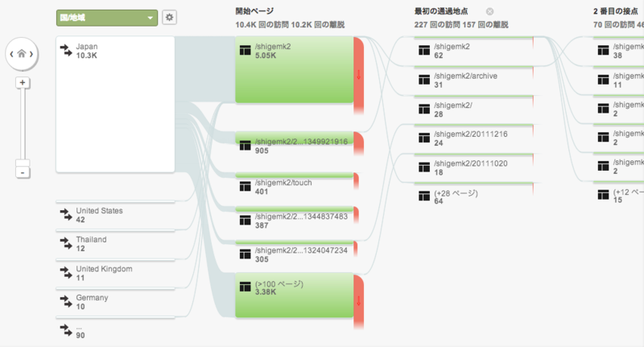The height and width of the screenshot is (347, 644).
Task: Click page icon of /shigemk2/touch node
Action: click(x=246, y=187)
